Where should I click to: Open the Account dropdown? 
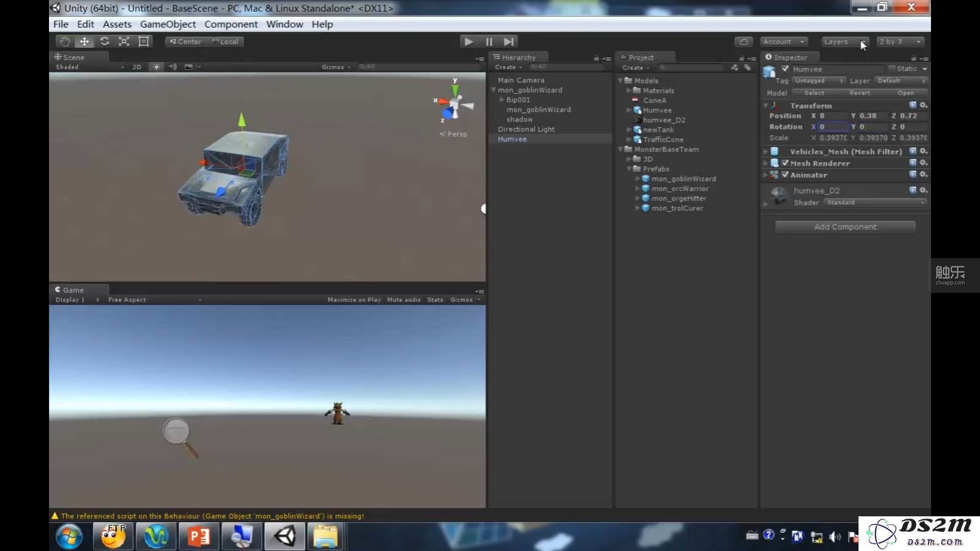coord(784,42)
